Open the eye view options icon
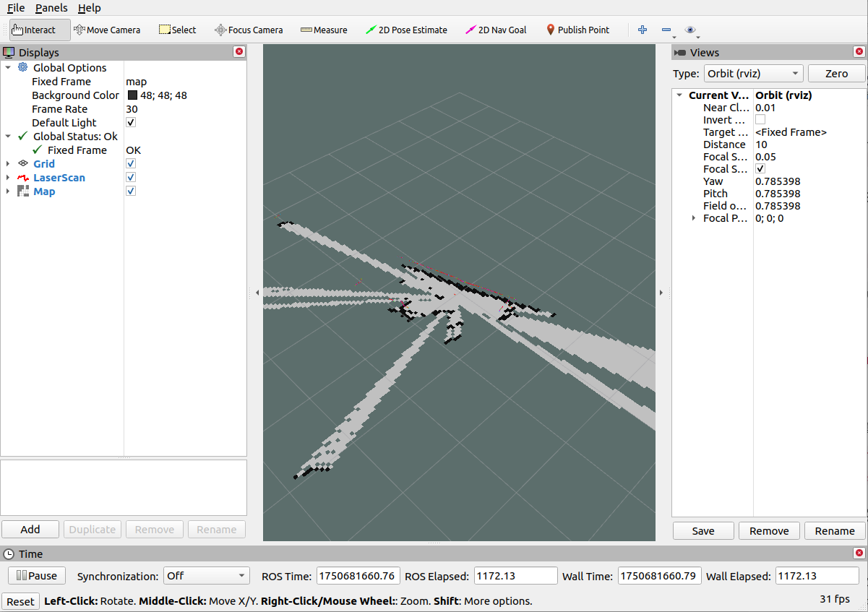 click(x=690, y=30)
